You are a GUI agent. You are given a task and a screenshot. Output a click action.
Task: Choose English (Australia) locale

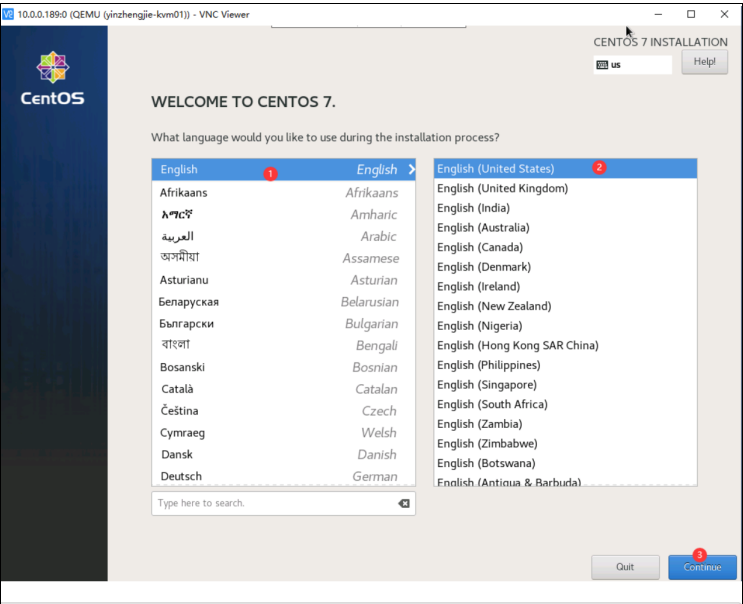click(x=565, y=228)
